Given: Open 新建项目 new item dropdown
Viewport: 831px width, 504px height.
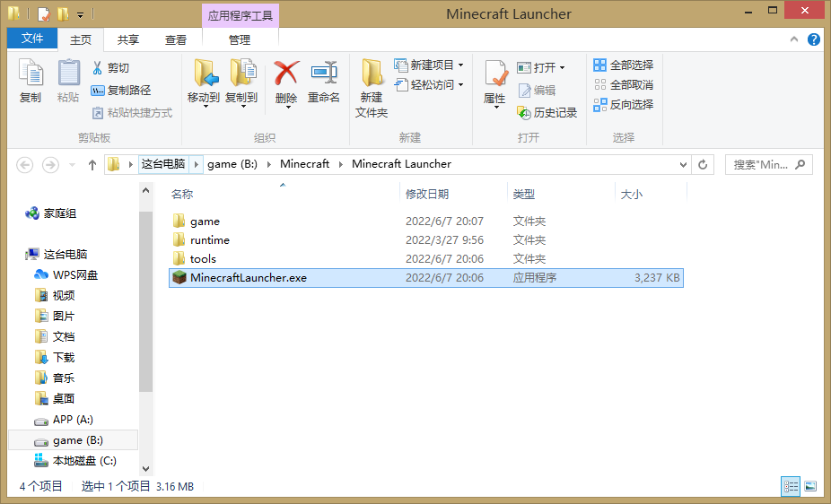Looking at the screenshot, I should point(429,65).
